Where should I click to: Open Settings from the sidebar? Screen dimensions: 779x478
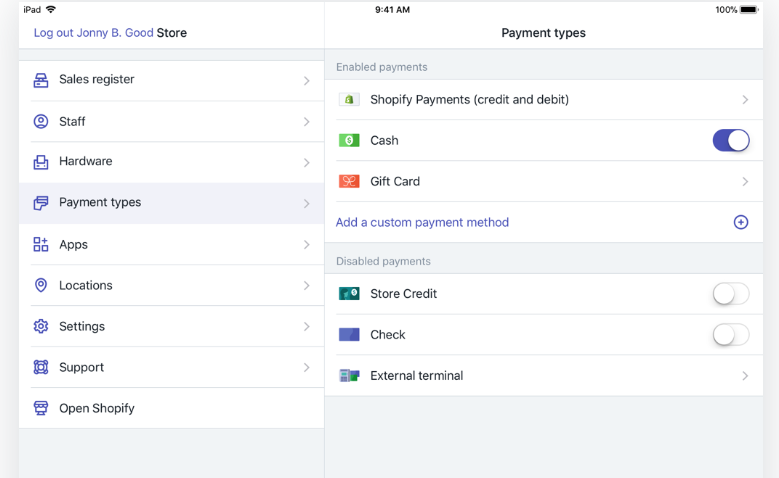171,326
